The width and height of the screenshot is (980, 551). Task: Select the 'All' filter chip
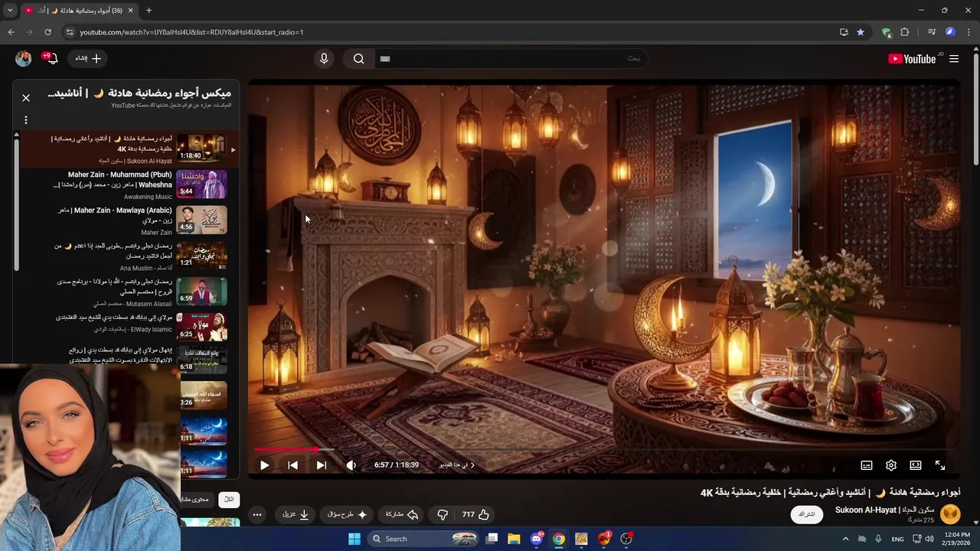point(229,499)
